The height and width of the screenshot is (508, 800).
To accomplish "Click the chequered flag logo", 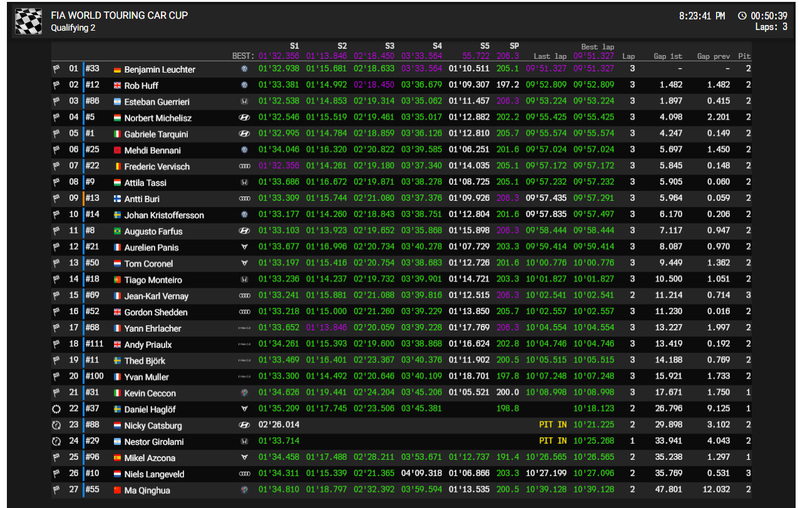I will pyautogui.click(x=28, y=21).
